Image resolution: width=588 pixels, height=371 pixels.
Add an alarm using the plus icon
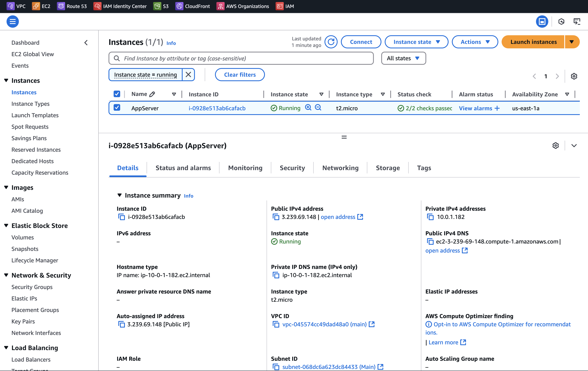pos(497,108)
